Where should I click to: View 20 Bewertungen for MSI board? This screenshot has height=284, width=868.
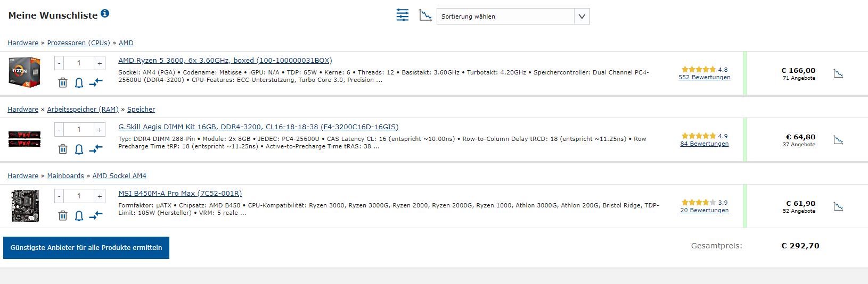click(x=705, y=211)
